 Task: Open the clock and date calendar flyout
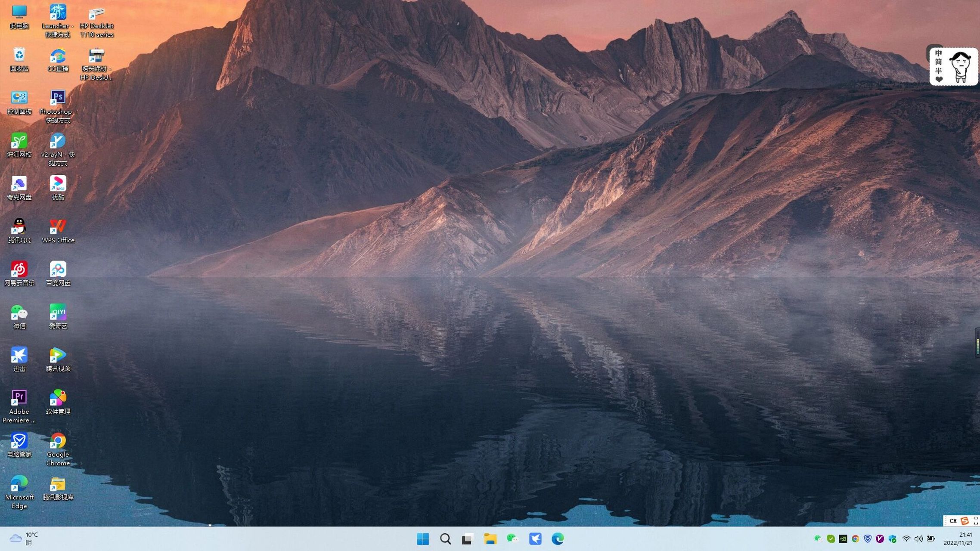pyautogui.click(x=958, y=539)
